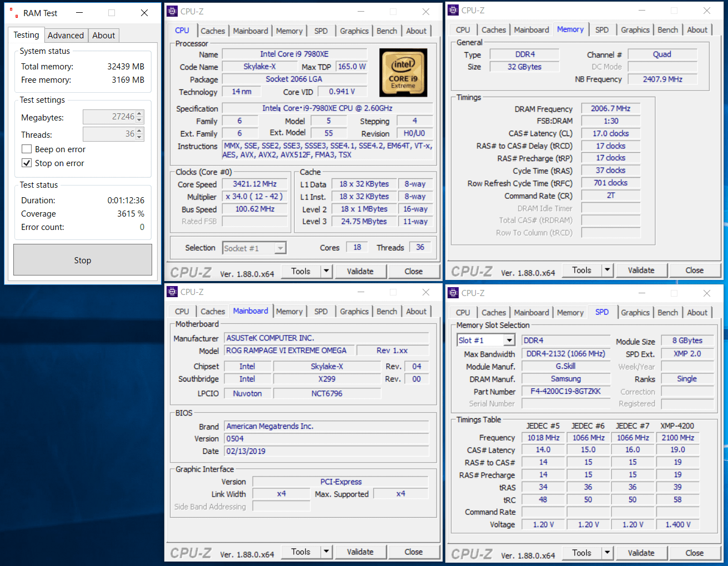Click processor name Intel Core i9 7980XE
728x566 pixels.
pyautogui.click(x=294, y=54)
